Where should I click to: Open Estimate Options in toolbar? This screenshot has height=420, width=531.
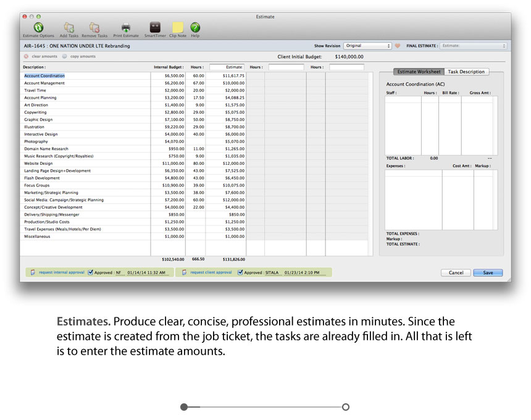(38, 28)
